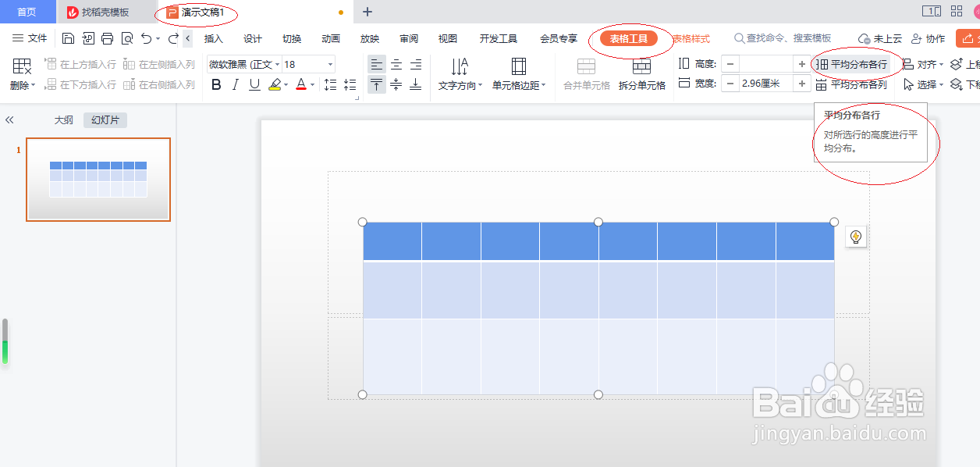The height and width of the screenshot is (467, 980).
Task: Open the font size dropdown
Action: 331,65
